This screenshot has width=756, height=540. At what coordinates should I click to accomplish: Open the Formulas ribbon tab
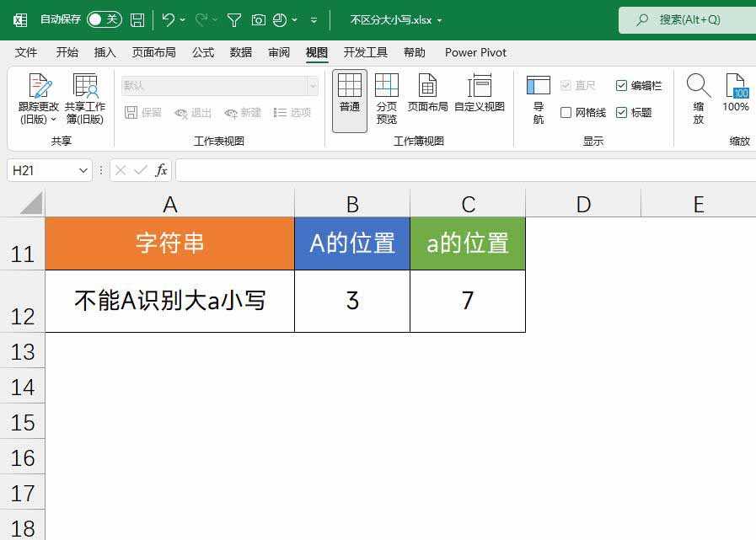coord(203,52)
